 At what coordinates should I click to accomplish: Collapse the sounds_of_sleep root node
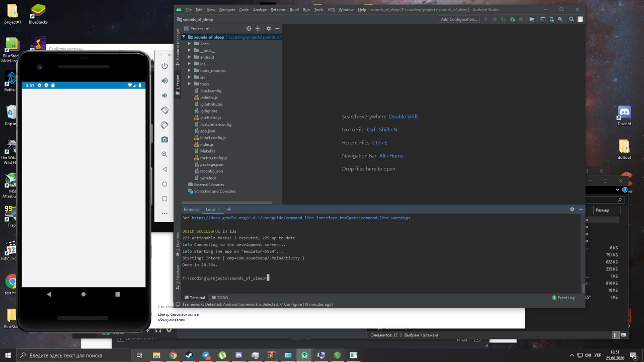[x=184, y=37]
